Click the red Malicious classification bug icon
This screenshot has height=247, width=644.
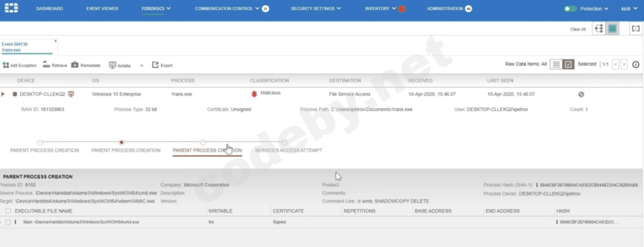(x=254, y=94)
